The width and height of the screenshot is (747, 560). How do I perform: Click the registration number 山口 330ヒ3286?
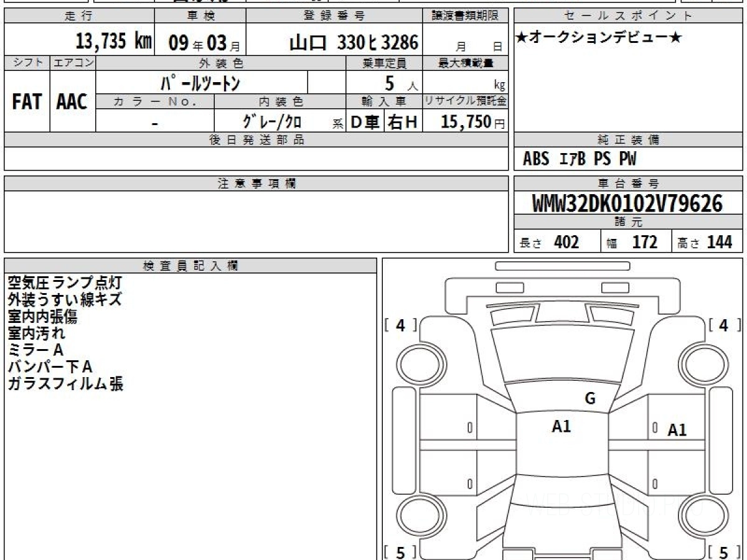click(x=354, y=42)
